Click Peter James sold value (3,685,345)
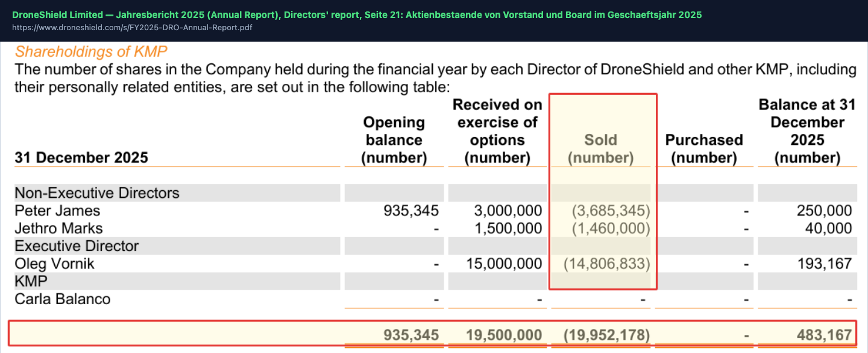Viewport: 868px width, 353px height. (x=611, y=211)
